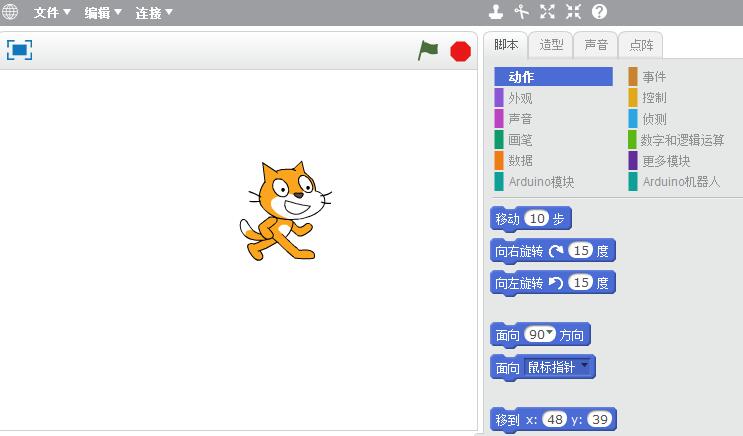This screenshot has width=743, height=436.
Task: Click the 向右旋转 degrees field 15
Action: (x=581, y=251)
